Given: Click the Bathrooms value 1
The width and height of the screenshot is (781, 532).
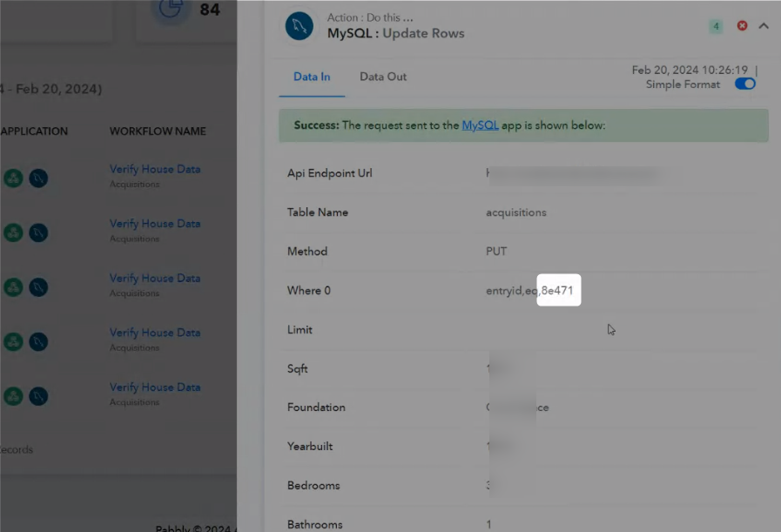Looking at the screenshot, I should 488,524.
